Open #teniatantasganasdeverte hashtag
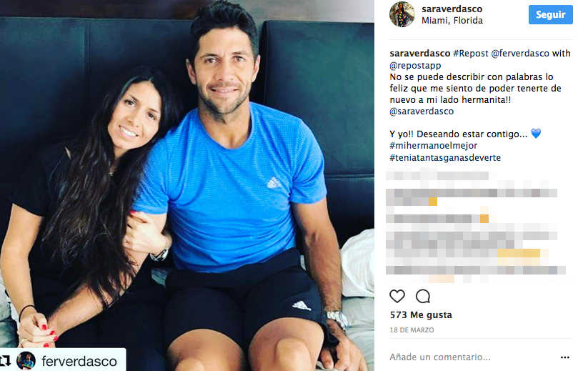Screen dimensions: 588x371 tap(445, 157)
